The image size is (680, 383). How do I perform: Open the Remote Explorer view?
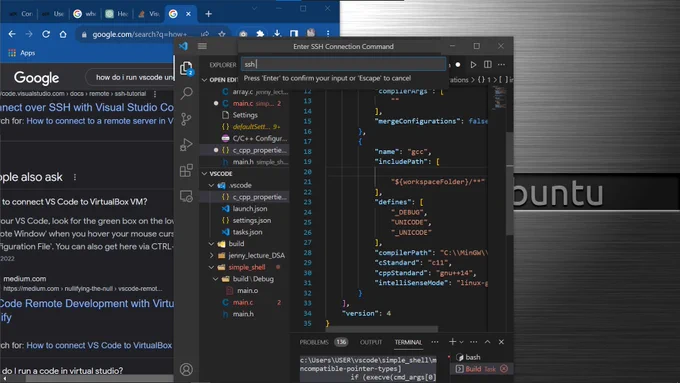(x=186, y=196)
